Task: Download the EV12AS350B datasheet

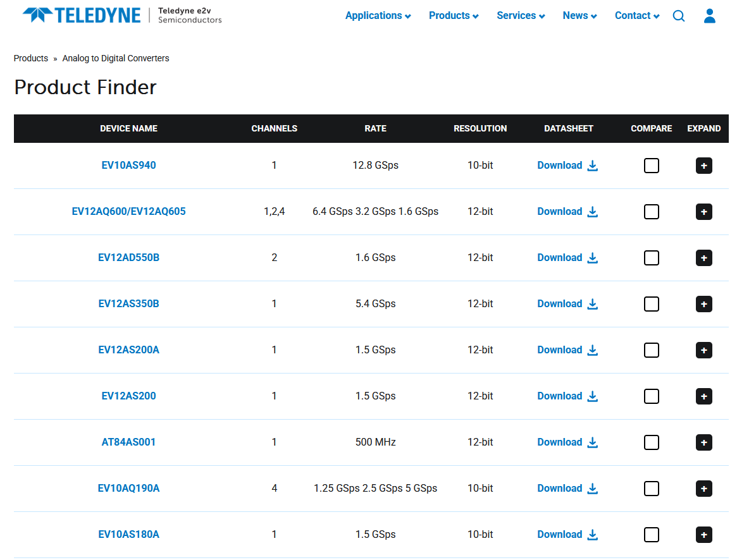Action: pos(567,303)
